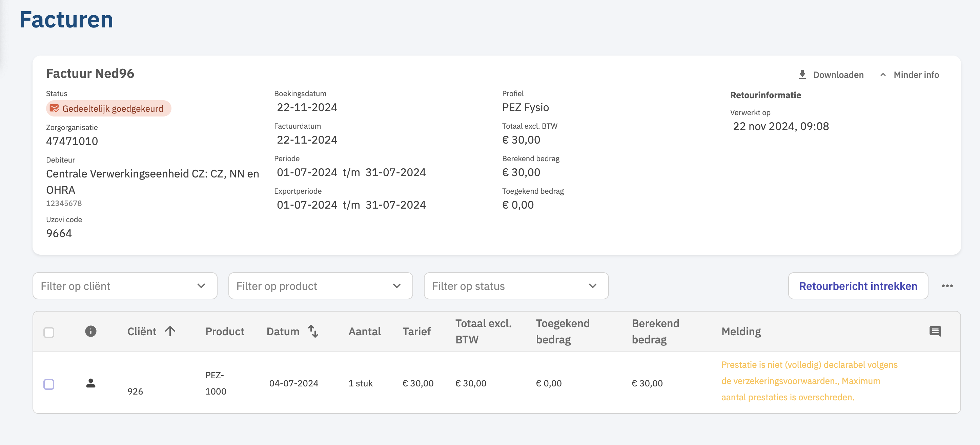Click product code PEZ-1000
This screenshot has height=445, width=980.
[x=216, y=383]
